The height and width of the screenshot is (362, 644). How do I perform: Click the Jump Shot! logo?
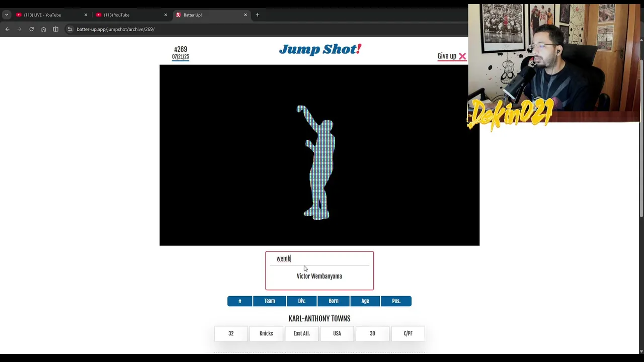click(320, 49)
